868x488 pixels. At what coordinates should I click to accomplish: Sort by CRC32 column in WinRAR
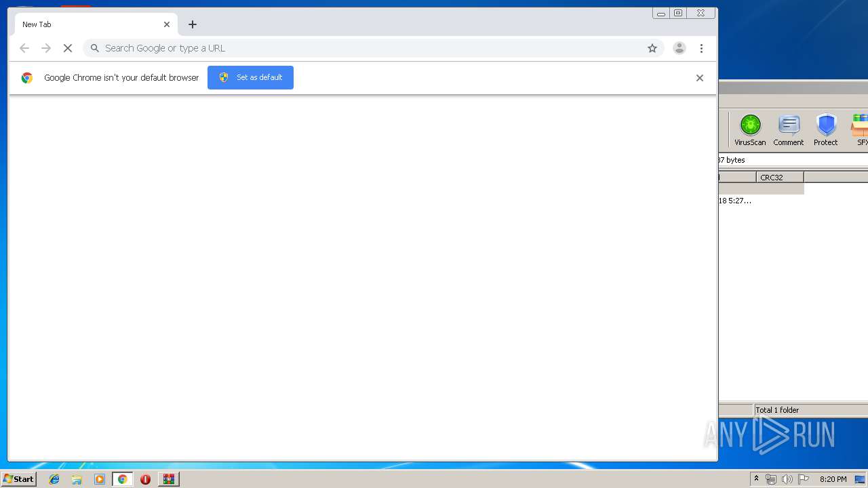pos(780,178)
